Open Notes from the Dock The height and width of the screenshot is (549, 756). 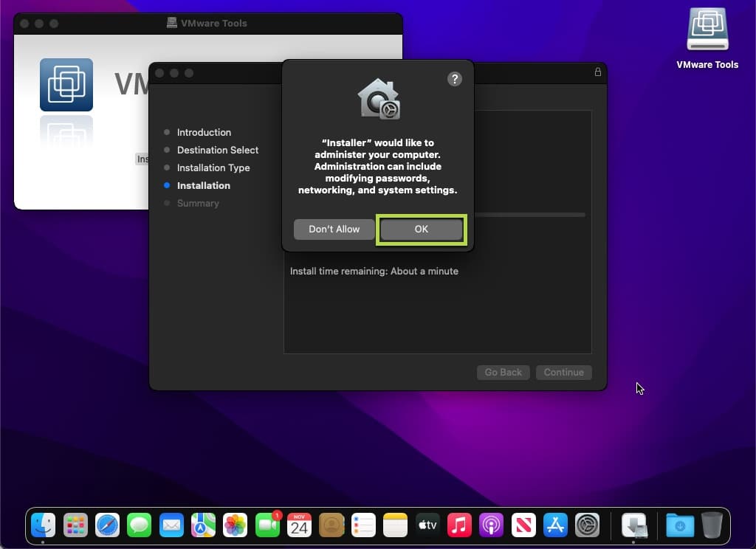click(x=396, y=525)
